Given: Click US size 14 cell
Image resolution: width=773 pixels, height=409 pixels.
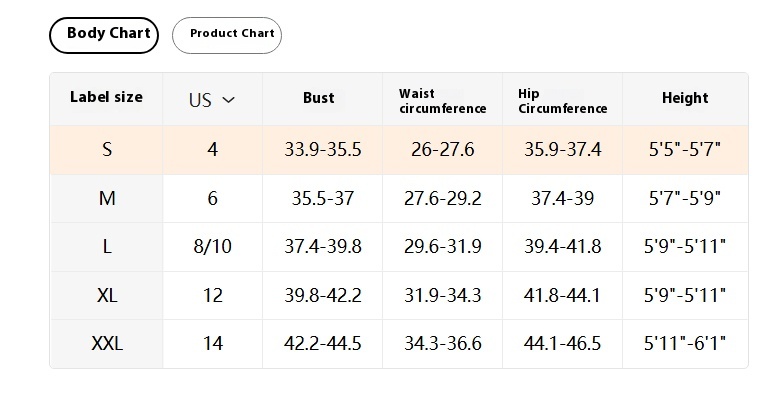Looking at the screenshot, I should click(212, 343).
